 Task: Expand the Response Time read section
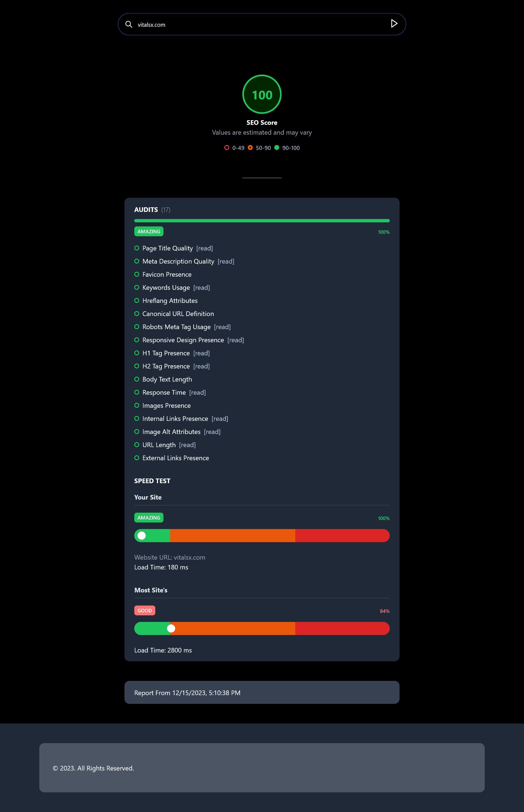coord(197,392)
